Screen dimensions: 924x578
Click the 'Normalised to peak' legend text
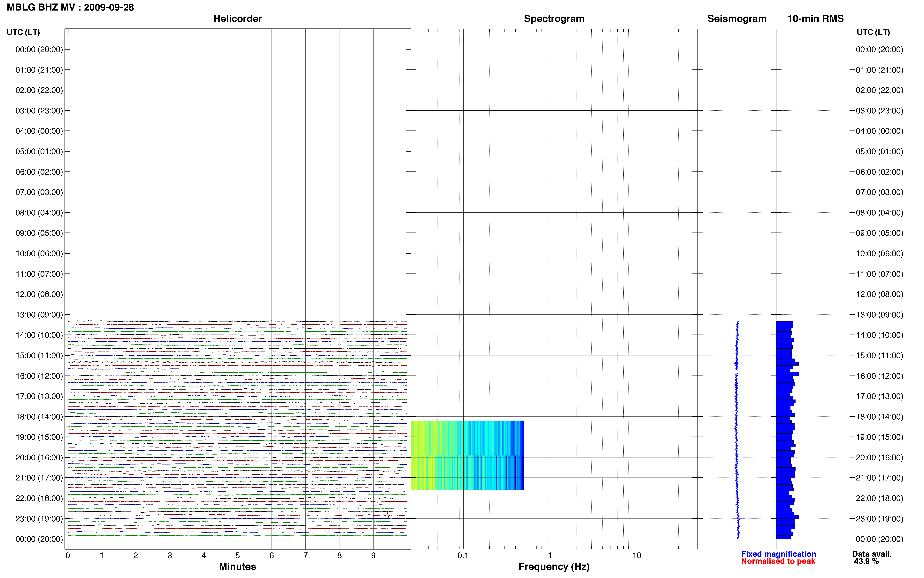778,561
